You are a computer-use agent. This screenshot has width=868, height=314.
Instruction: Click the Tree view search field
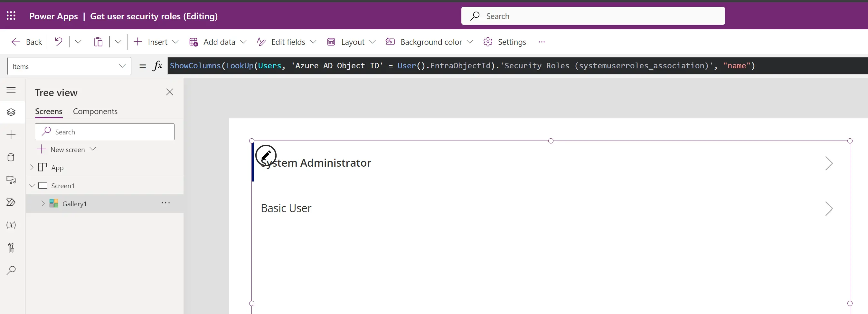[104, 132]
